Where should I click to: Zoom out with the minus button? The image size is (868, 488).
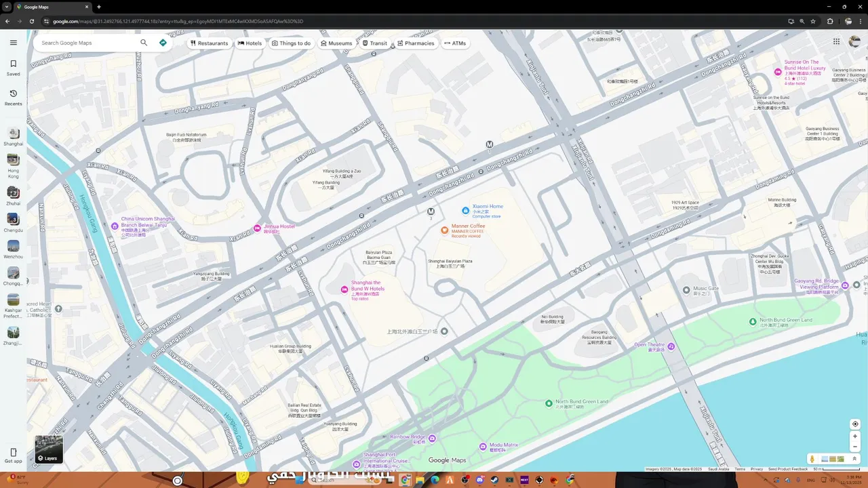coord(855,447)
